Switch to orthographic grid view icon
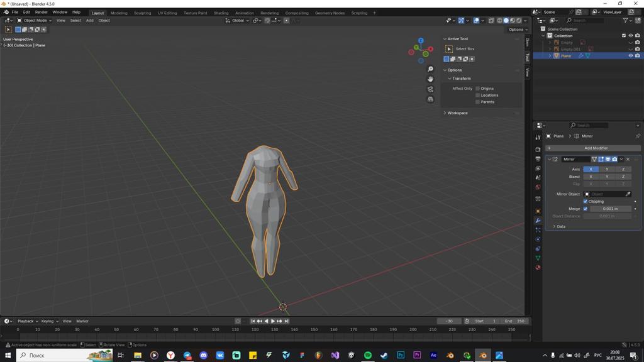 (x=430, y=99)
